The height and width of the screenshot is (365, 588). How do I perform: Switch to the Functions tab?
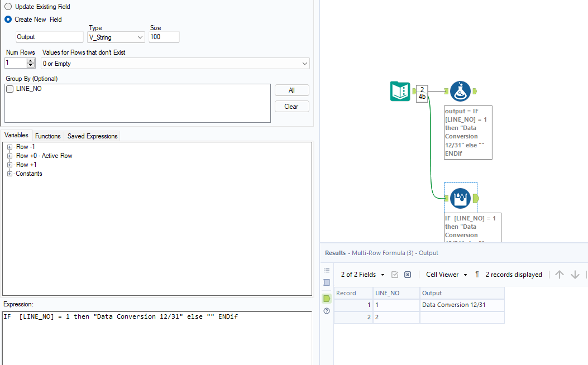click(x=47, y=136)
